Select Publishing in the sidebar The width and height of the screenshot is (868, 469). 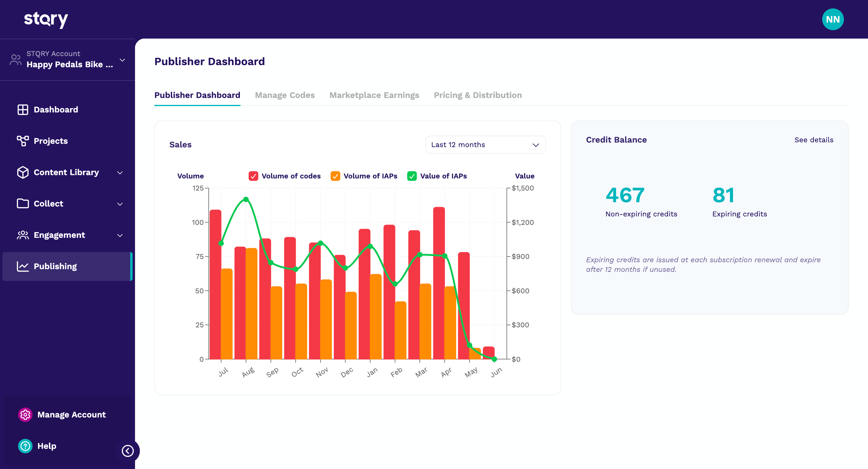click(x=68, y=266)
